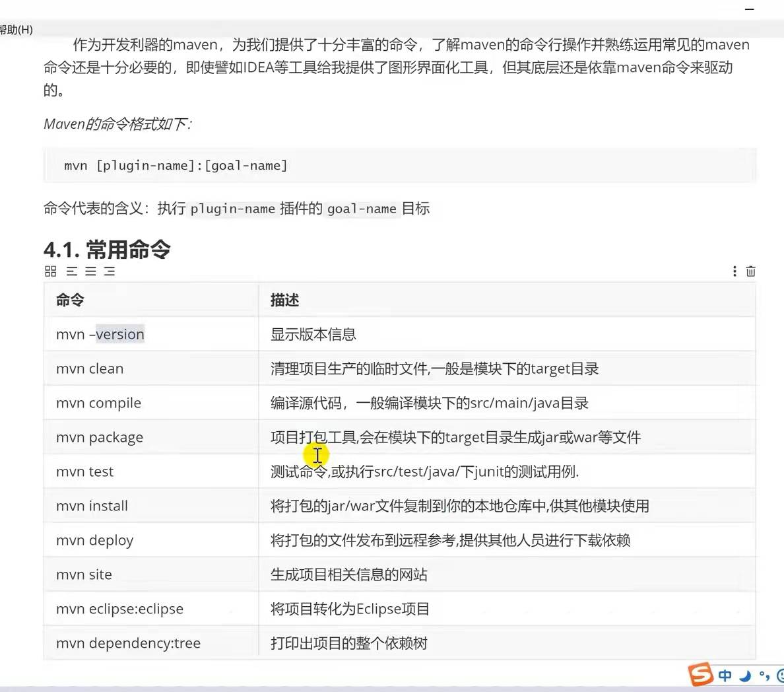Select the cell 'mvn deploy'
The image size is (784, 692).
click(x=151, y=540)
